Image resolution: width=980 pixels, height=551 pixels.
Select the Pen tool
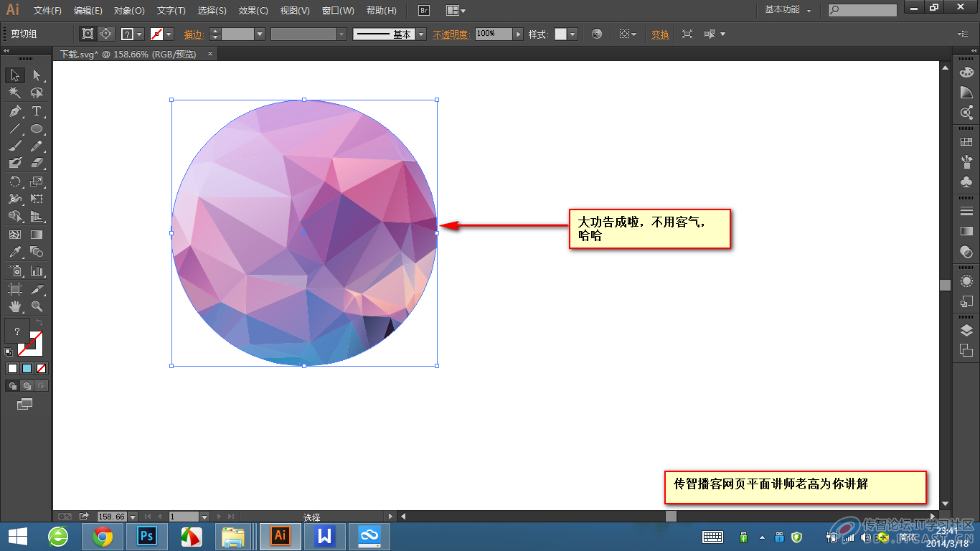[x=15, y=111]
